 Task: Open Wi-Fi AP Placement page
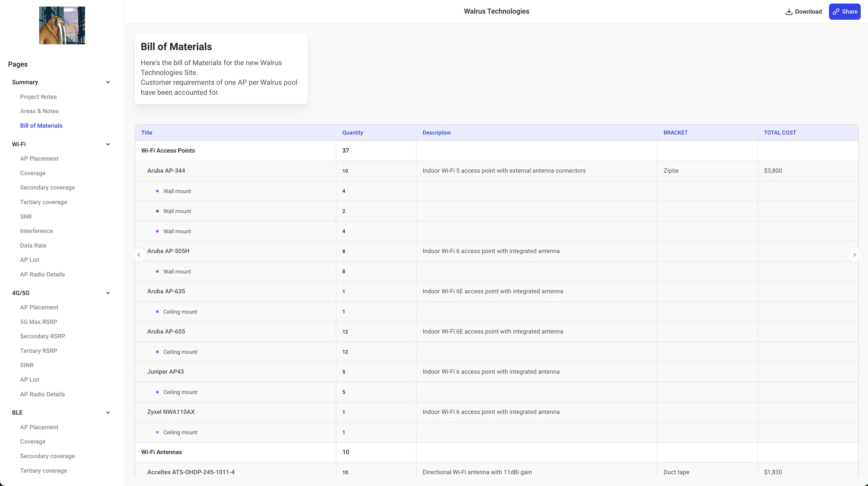coord(39,159)
